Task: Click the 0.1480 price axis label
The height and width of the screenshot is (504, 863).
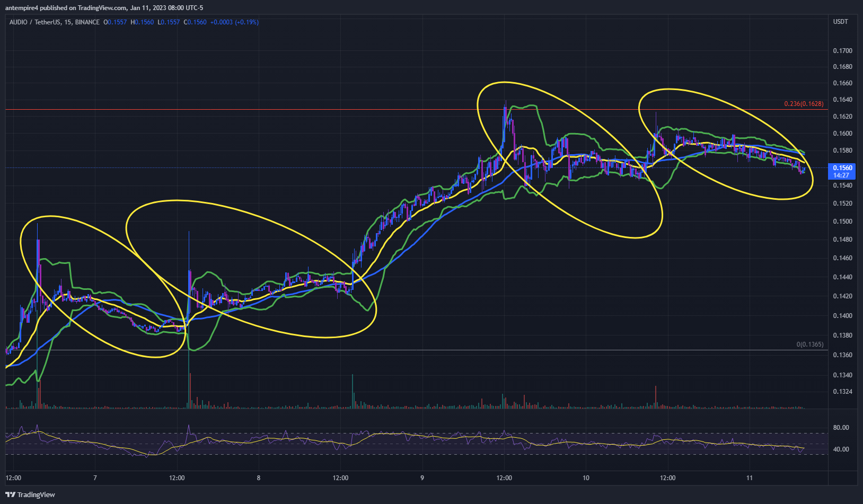Action: (x=843, y=240)
